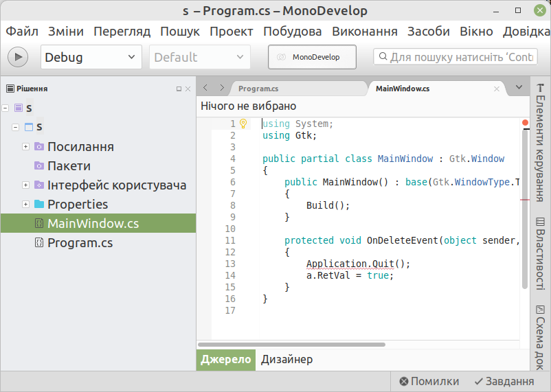Image resolution: width=551 pixels, height=392 pixels.
Task: Switch to the Дизайнер view tab
Action: click(x=286, y=360)
